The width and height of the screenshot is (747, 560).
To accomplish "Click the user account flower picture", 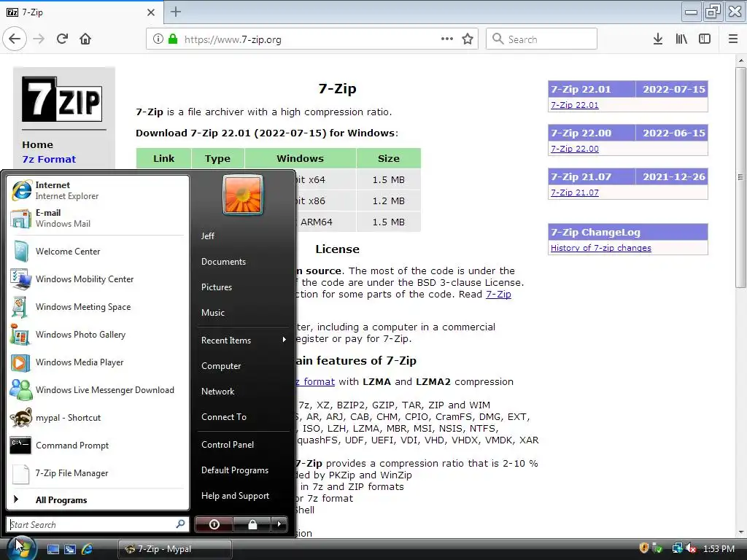I will pyautogui.click(x=242, y=195).
